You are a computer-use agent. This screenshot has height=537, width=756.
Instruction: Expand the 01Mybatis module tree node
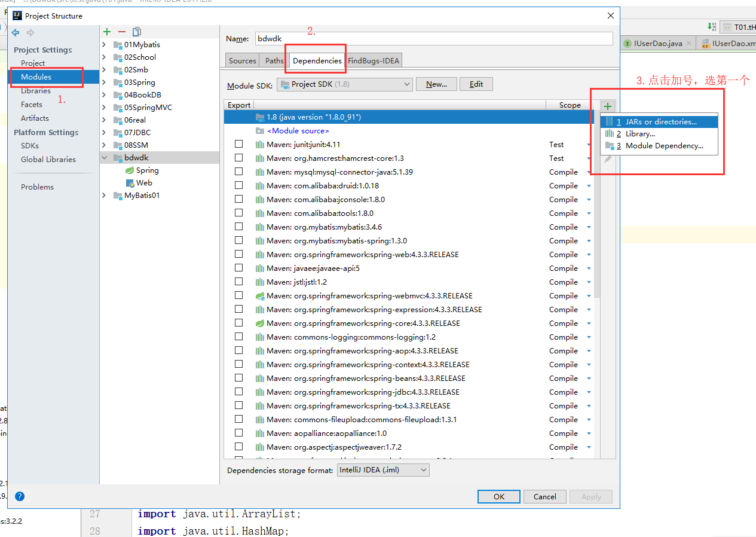[104, 45]
